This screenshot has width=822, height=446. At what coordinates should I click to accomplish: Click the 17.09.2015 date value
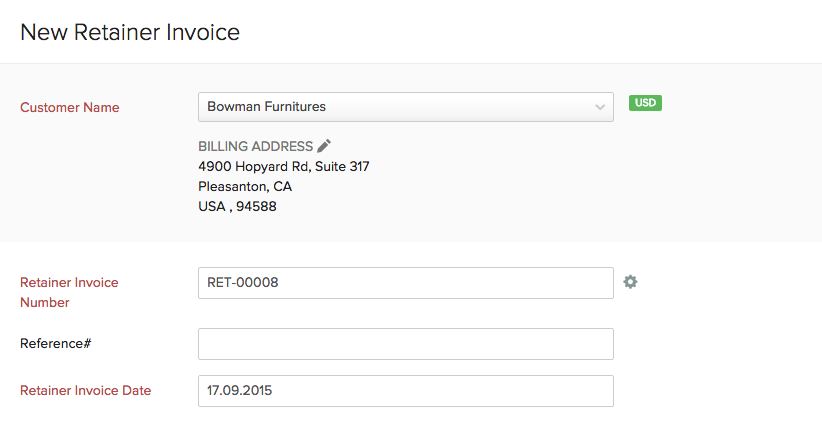tap(239, 391)
